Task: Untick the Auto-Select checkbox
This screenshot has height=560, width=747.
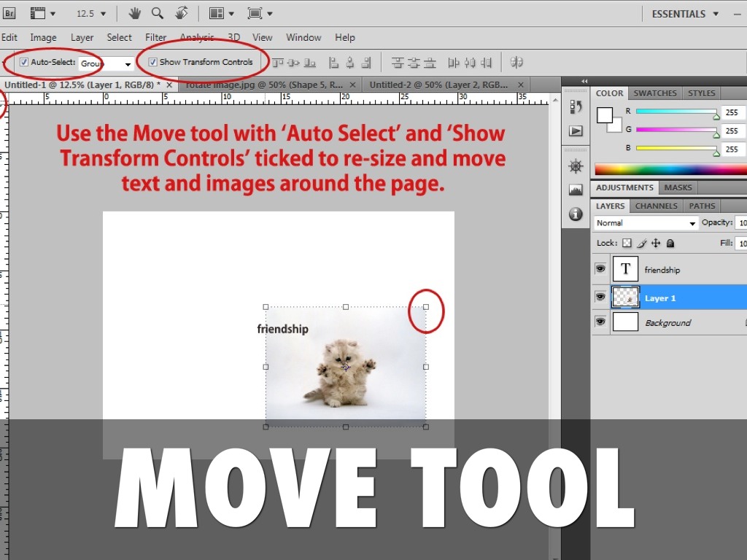Action: [x=24, y=63]
